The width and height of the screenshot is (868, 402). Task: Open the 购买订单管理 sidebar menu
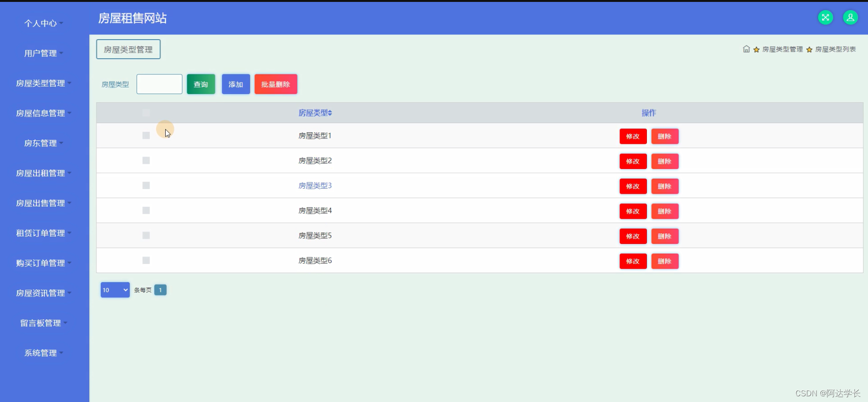[43, 263]
